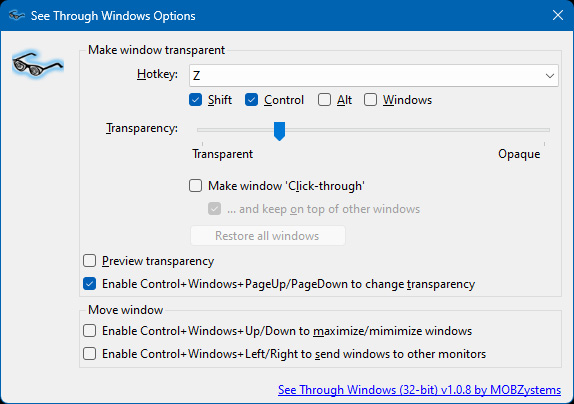The height and width of the screenshot is (404, 574).
Task: Click the large sunglasses logo image
Action: (x=38, y=65)
